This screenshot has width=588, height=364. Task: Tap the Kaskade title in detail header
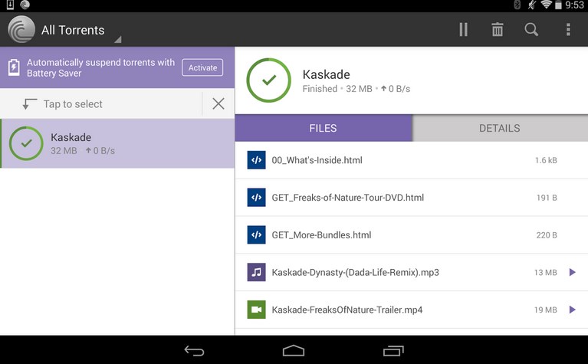(x=327, y=74)
